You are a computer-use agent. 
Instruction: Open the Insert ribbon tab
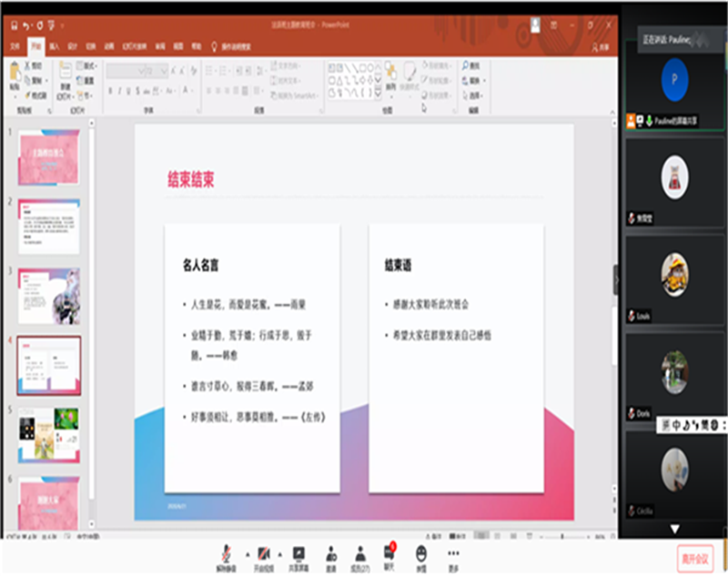pos(55,45)
